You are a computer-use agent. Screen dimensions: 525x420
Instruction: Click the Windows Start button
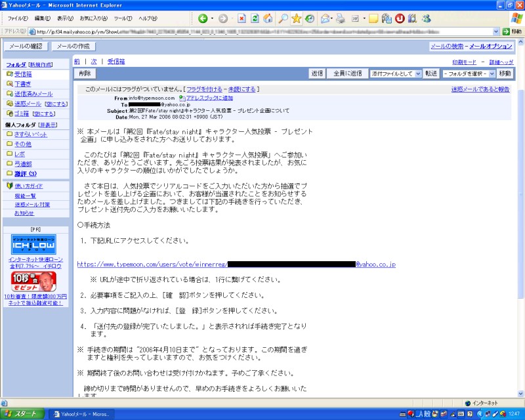coord(22,414)
